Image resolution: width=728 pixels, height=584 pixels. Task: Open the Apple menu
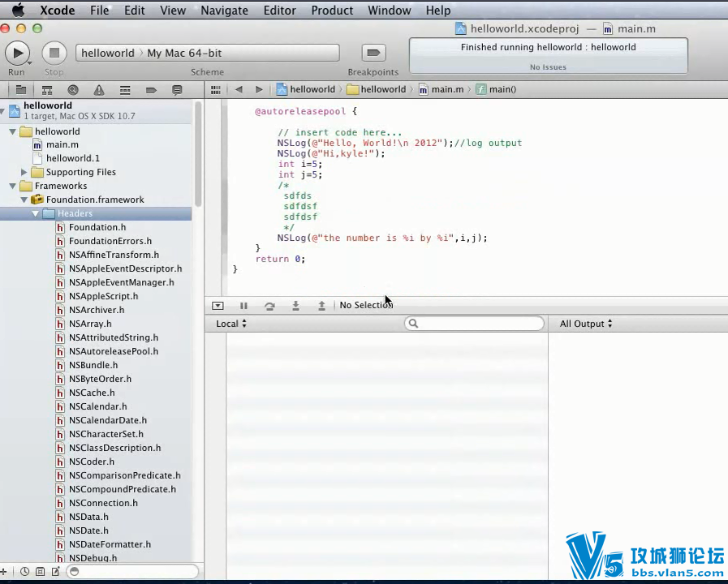pos(18,10)
